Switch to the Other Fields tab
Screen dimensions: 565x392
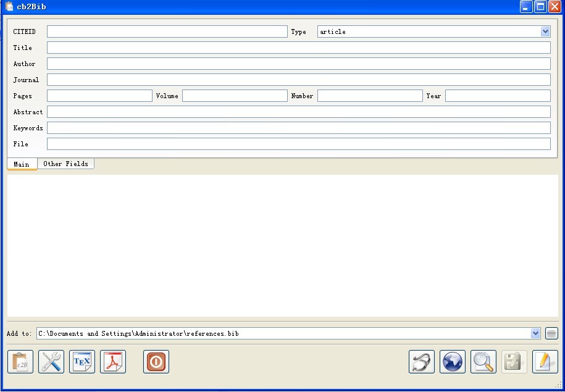click(65, 164)
